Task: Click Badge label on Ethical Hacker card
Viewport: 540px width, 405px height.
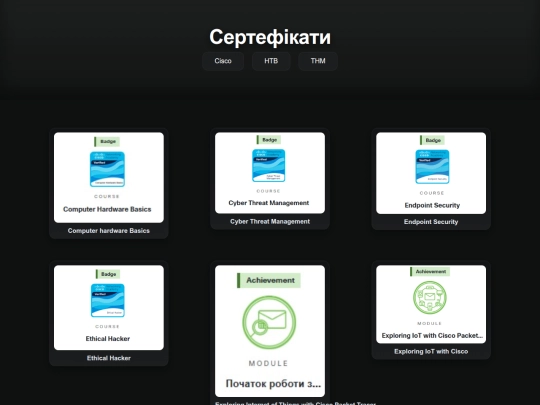Action: pyautogui.click(x=108, y=274)
